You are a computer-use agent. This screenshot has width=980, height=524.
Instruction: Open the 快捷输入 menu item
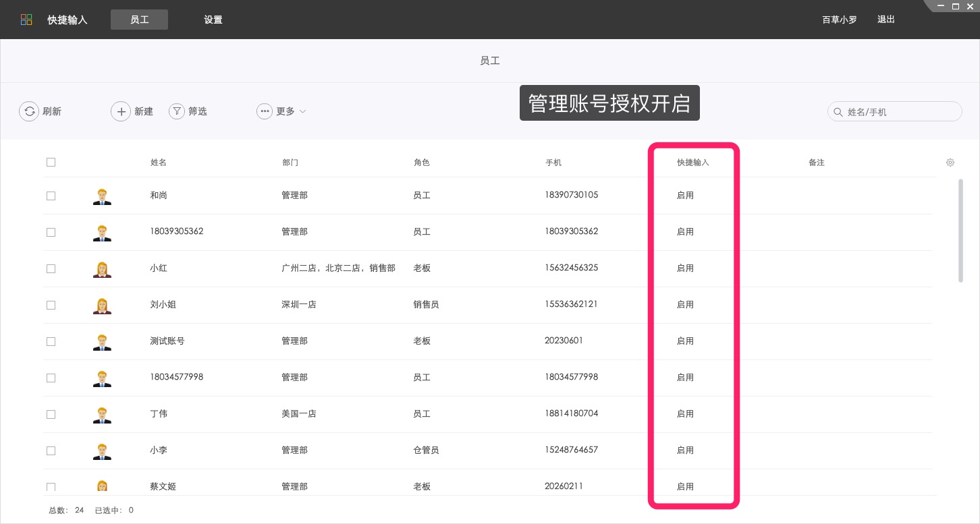coord(67,20)
